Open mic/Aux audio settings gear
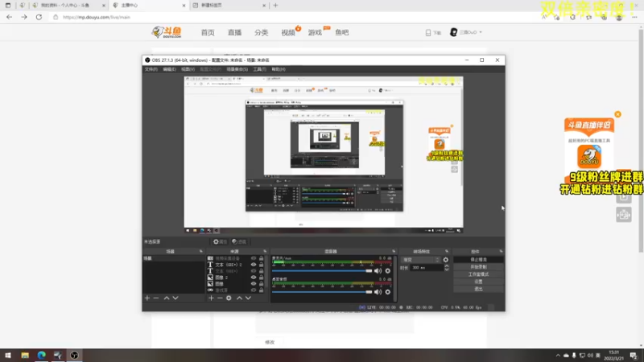The width and height of the screenshot is (644, 362). click(388, 271)
